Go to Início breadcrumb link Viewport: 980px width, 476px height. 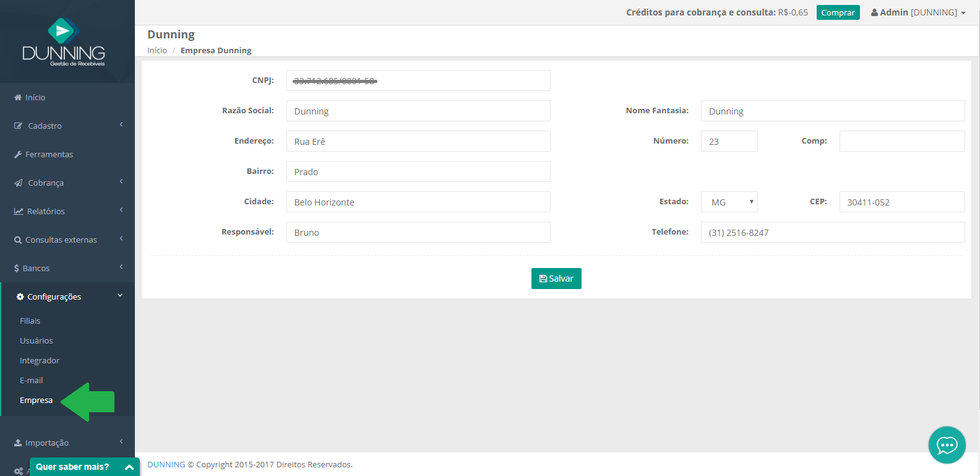157,50
